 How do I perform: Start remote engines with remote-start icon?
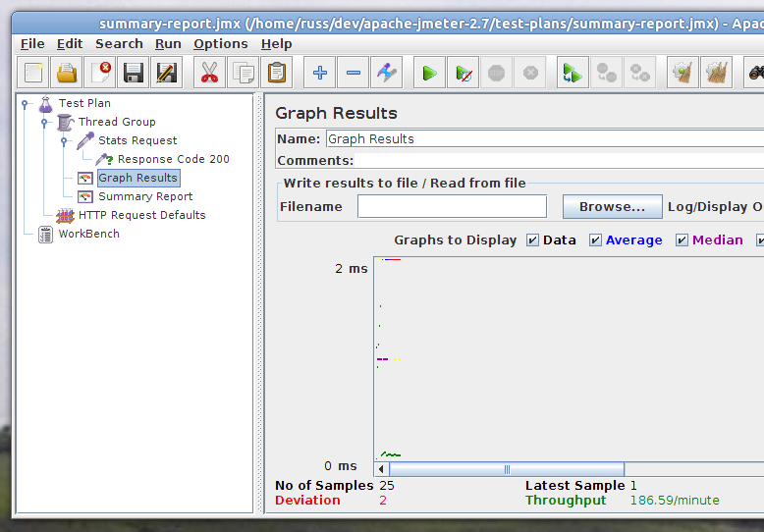[x=573, y=73]
